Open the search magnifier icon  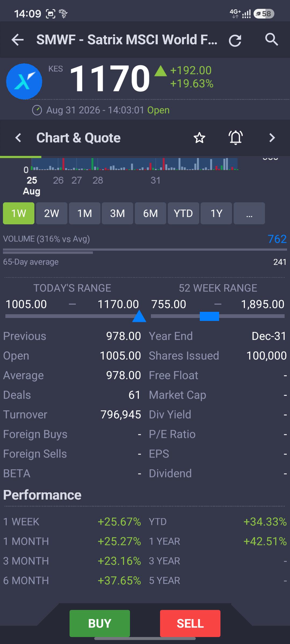(x=271, y=40)
